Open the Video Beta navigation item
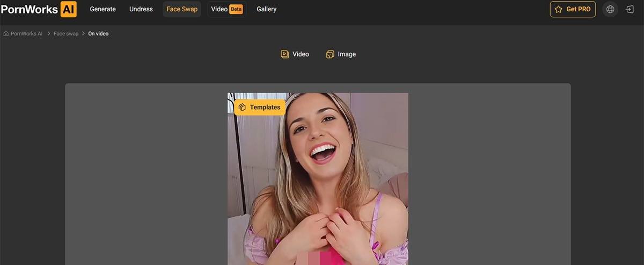Image resolution: width=644 pixels, height=265 pixels. pyautogui.click(x=226, y=9)
